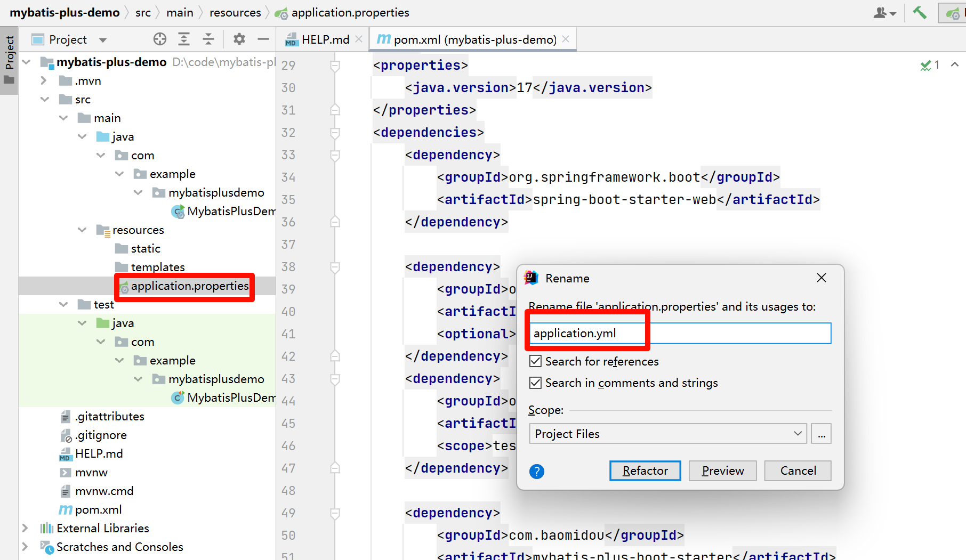Click the Preview button
This screenshot has height=560, width=966.
tap(722, 470)
